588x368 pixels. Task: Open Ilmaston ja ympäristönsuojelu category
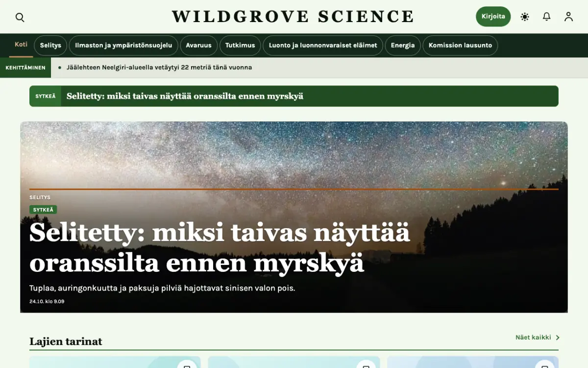(x=123, y=45)
